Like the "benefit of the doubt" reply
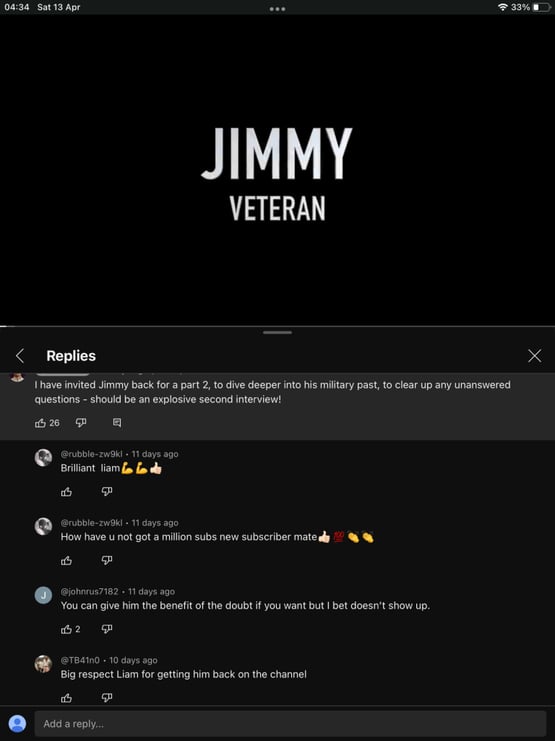The image size is (555, 741). pos(66,629)
